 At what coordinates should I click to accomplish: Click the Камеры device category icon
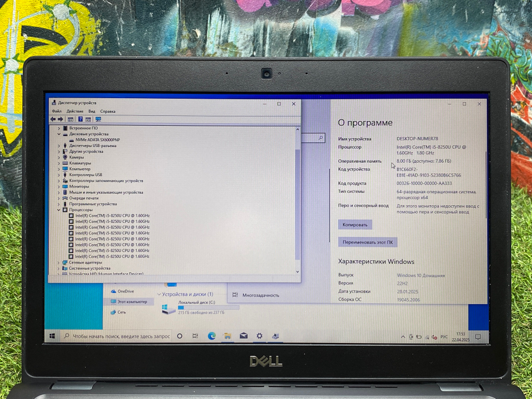(66, 157)
